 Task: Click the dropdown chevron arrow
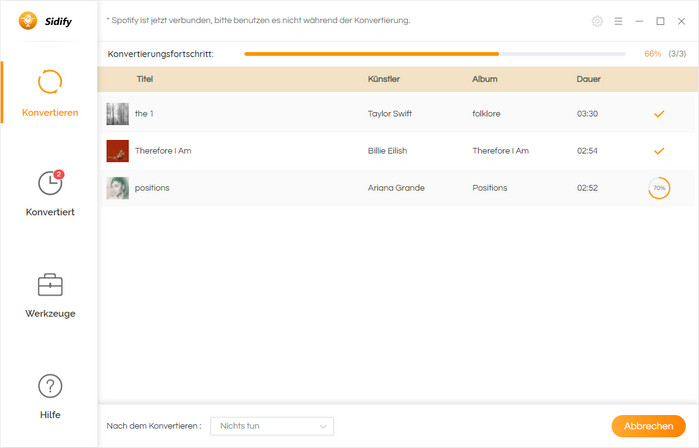[x=323, y=427]
